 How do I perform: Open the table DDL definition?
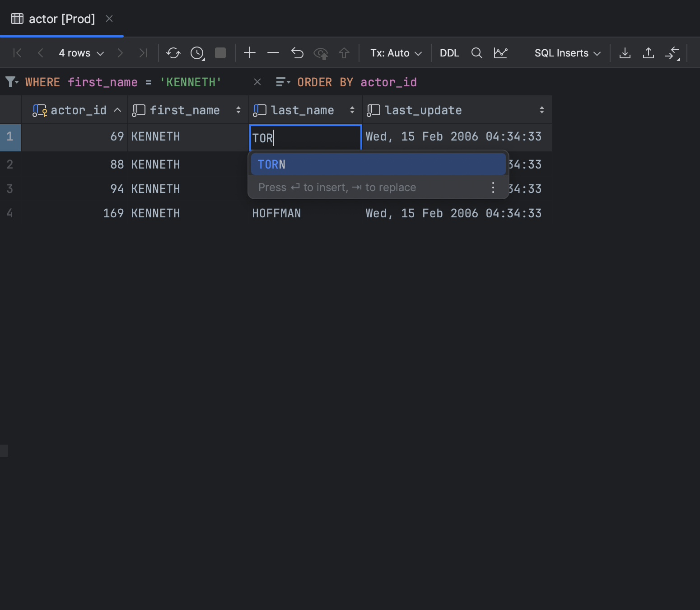[449, 53]
